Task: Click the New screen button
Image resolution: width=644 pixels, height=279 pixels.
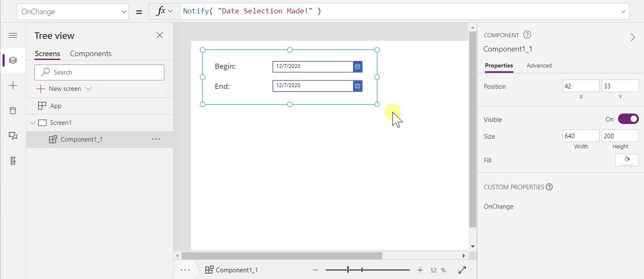Action: (x=65, y=89)
